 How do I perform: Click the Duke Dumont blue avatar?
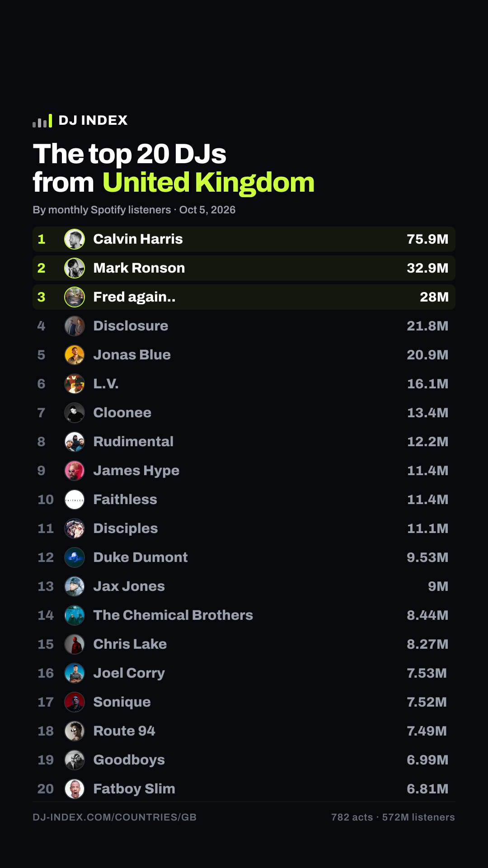click(x=75, y=557)
